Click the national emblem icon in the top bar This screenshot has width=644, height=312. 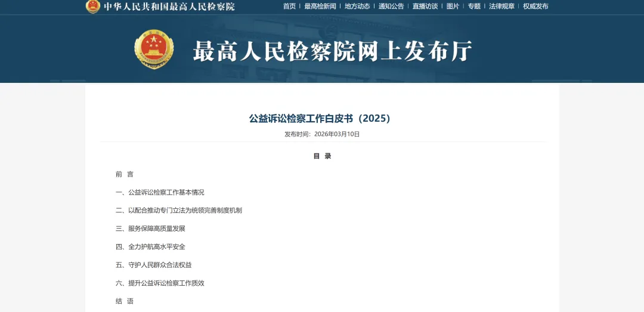93,6
